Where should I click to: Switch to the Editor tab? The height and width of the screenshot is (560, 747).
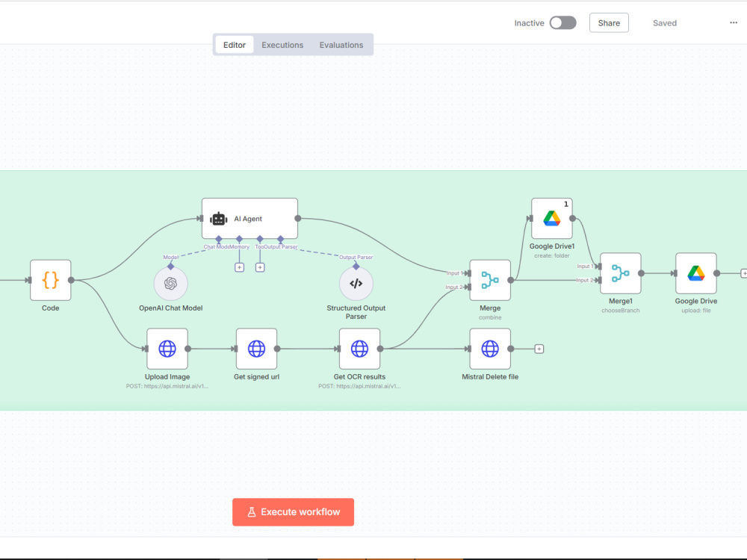point(235,45)
